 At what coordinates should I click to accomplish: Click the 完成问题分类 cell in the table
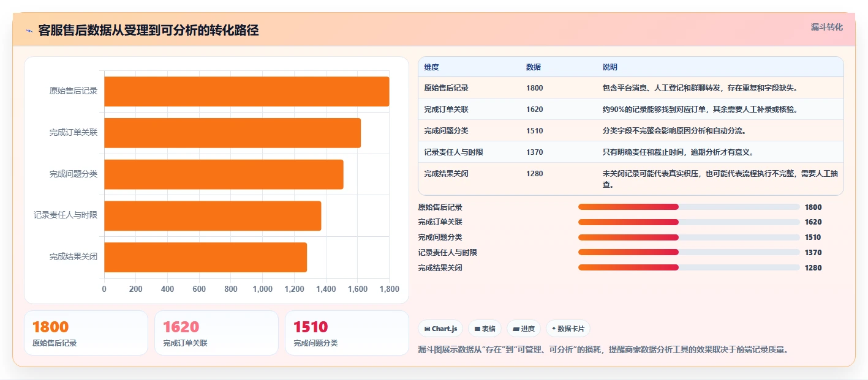click(x=446, y=131)
